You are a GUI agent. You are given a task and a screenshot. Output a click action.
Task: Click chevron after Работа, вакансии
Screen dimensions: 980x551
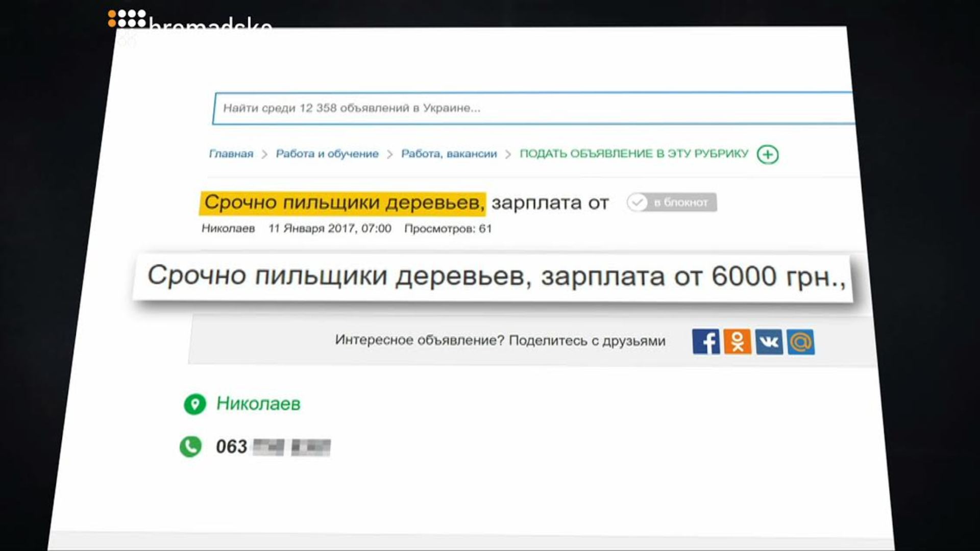tap(508, 155)
